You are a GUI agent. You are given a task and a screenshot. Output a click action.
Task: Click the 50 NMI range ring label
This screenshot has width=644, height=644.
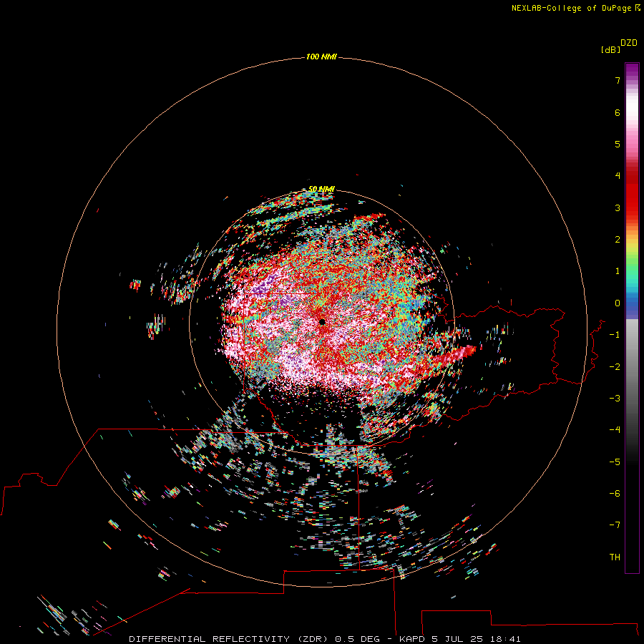(321, 189)
